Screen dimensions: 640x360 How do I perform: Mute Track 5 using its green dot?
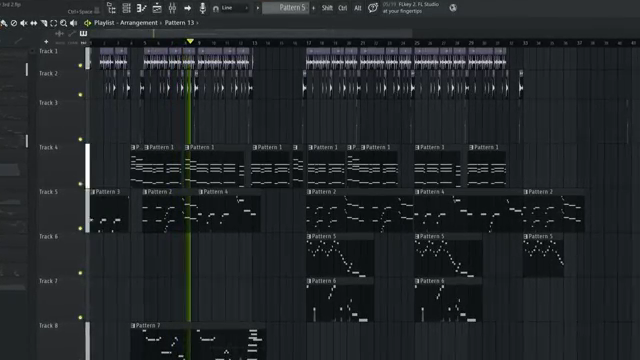pyautogui.click(x=80, y=229)
